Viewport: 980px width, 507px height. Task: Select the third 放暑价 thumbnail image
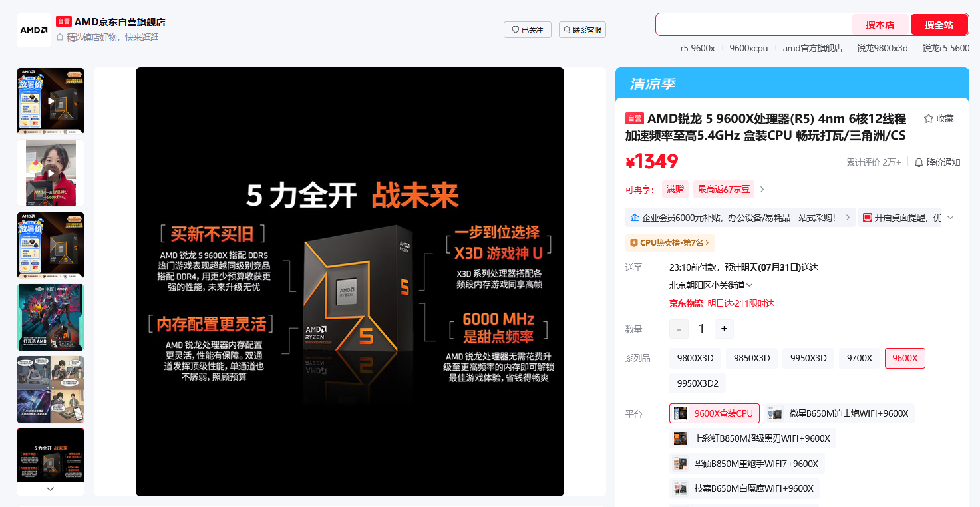51,246
